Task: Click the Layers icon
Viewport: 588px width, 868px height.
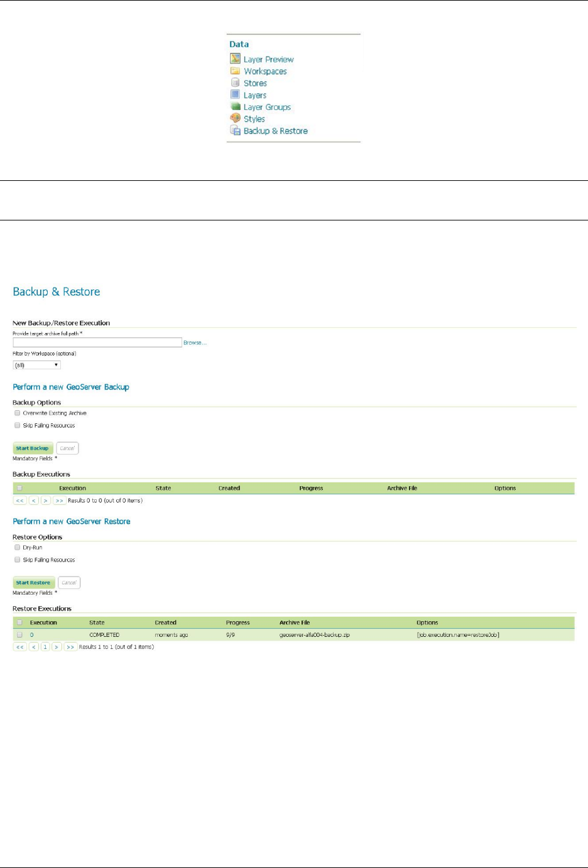Action: (x=235, y=95)
